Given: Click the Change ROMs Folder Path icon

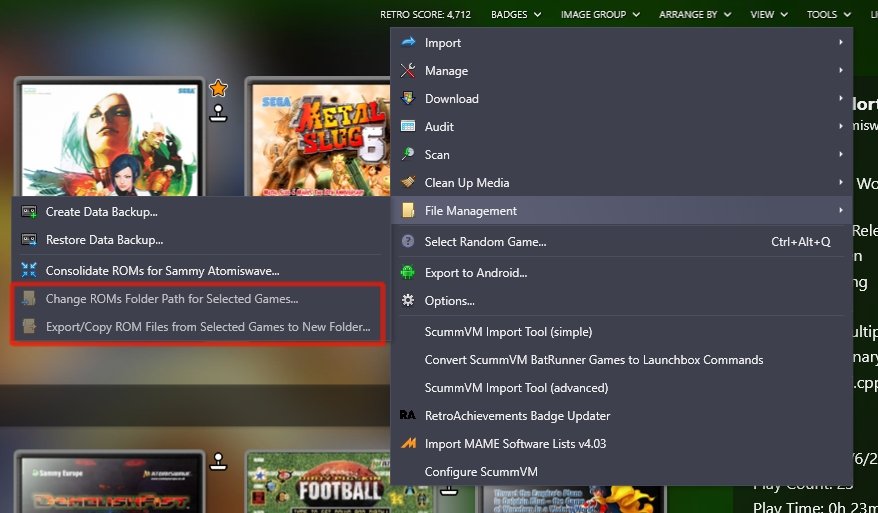Looking at the screenshot, I should pos(29,299).
